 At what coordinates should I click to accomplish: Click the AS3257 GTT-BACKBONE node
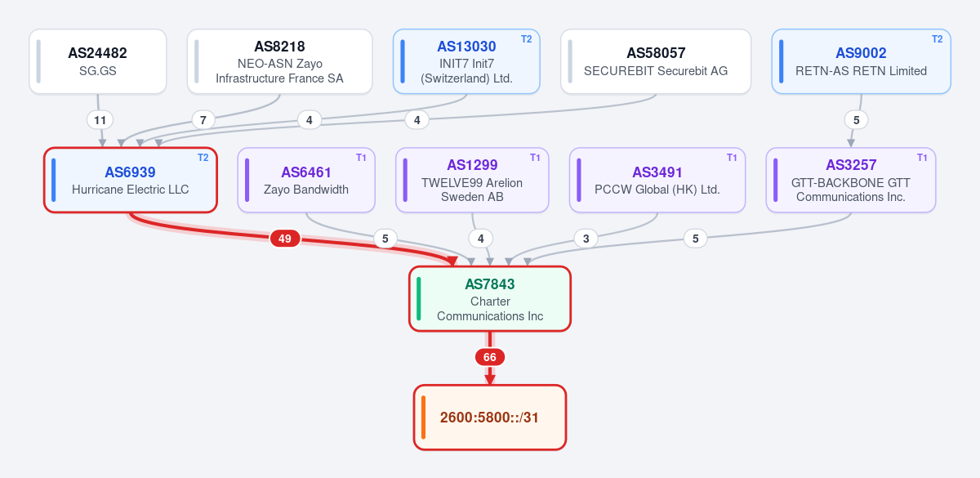(x=851, y=180)
